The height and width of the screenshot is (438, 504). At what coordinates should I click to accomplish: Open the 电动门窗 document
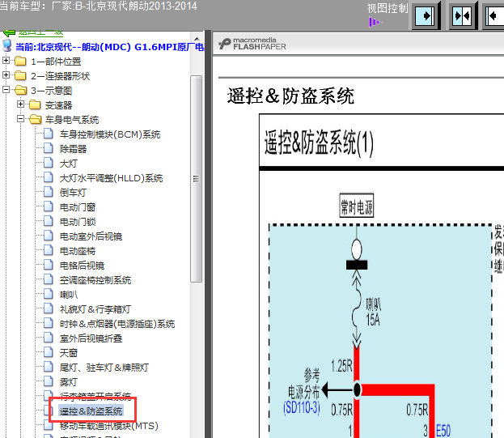[x=78, y=207]
